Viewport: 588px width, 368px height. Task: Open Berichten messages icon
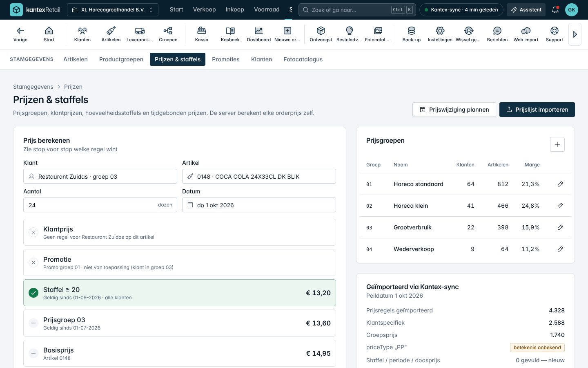click(497, 34)
